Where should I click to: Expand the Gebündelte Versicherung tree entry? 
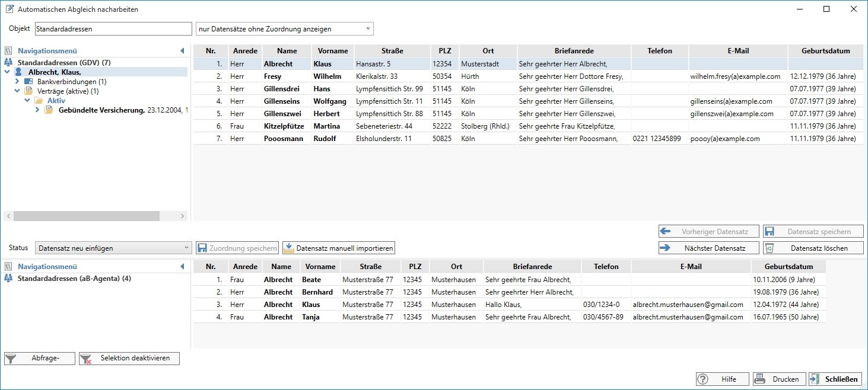tap(37, 110)
